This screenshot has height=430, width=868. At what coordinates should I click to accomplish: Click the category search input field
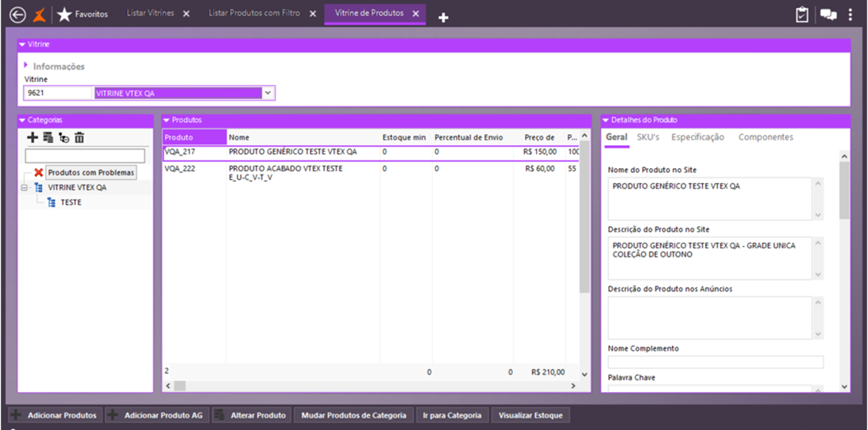pos(85,155)
